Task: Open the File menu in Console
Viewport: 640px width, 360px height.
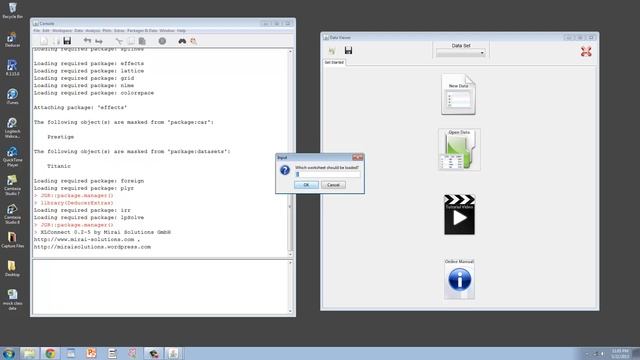Action: click(x=36, y=31)
